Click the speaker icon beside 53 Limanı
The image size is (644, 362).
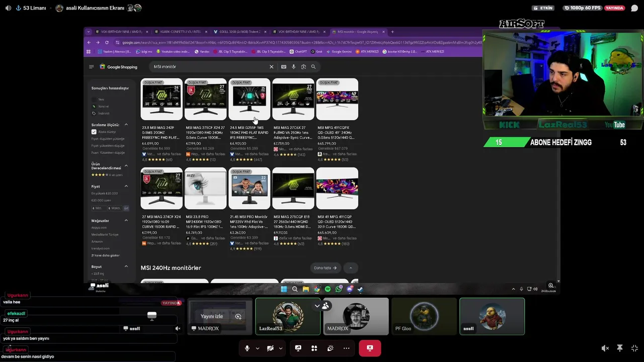(x=8, y=8)
